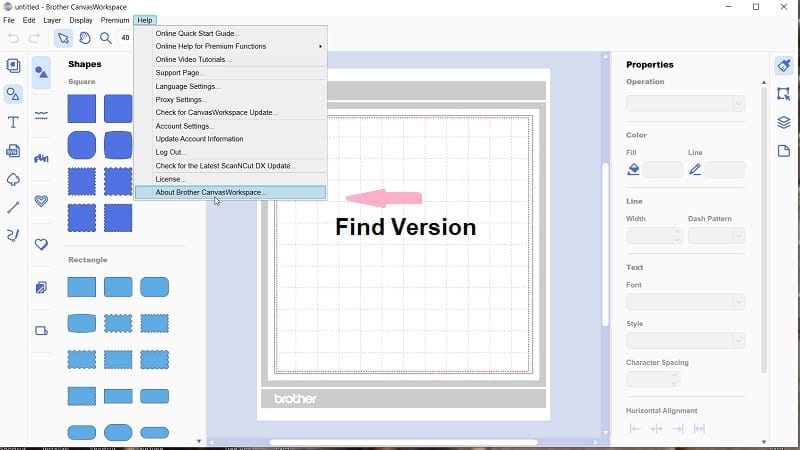Open the top project icon in left sidebar
The height and width of the screenshot is (450, 800).
click(13, 65)
